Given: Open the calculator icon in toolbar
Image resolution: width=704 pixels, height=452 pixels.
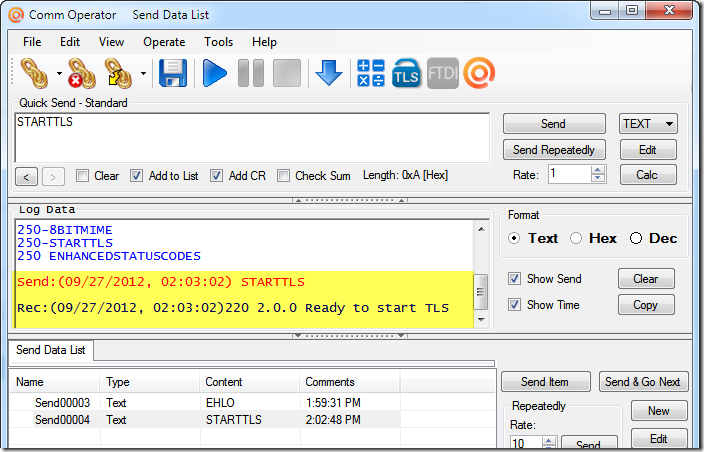Looking at the screenshot, I should point(370,73).
